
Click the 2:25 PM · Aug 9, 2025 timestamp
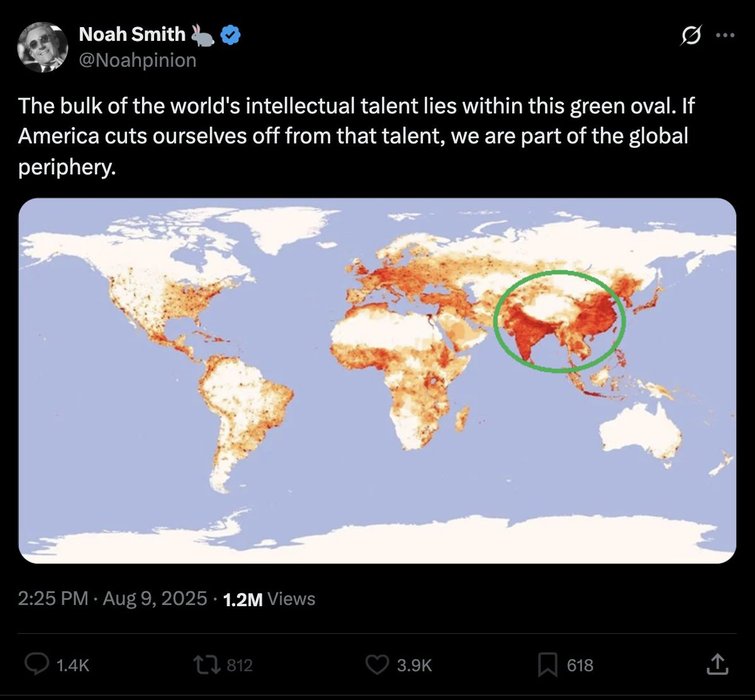[x=112, y=599]
